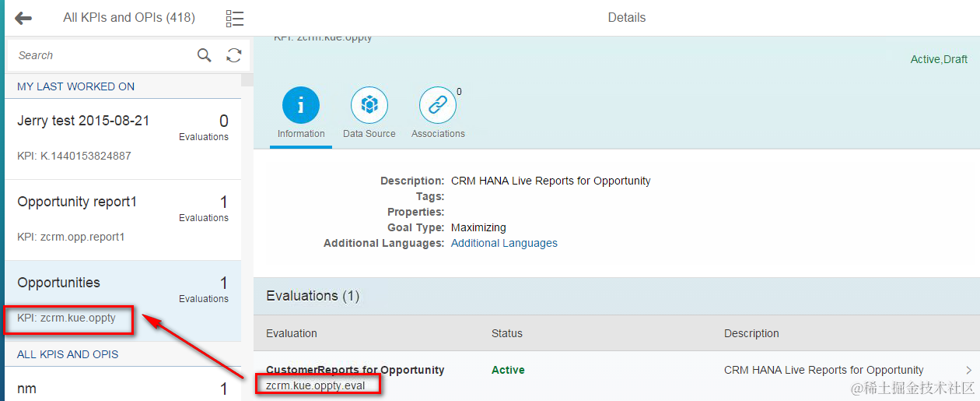Click KPI: K.1440153824887 text
The width and height of the screenshot is (980, 401).
74,156
